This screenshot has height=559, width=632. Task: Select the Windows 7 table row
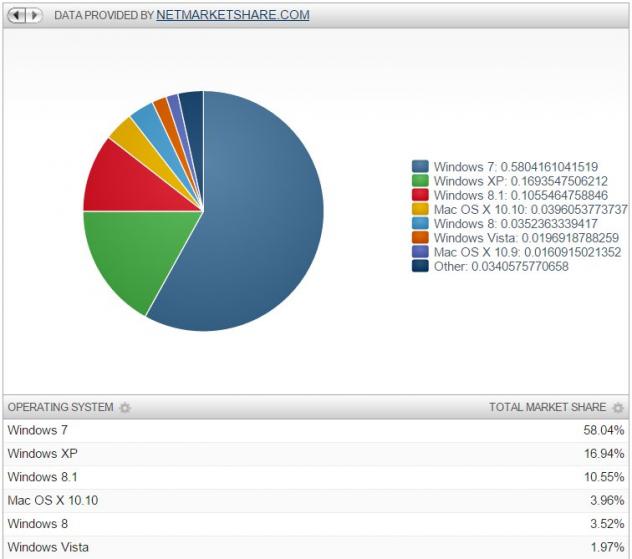316,431
